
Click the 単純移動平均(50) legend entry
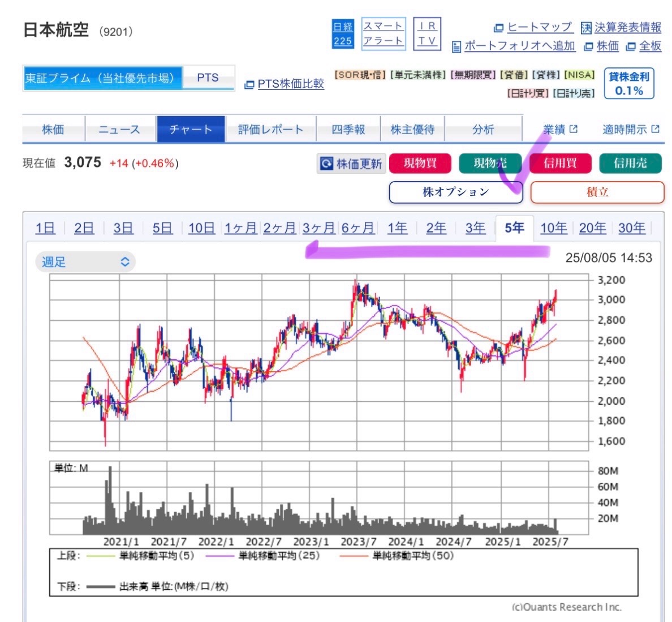(x=397, y=556)
